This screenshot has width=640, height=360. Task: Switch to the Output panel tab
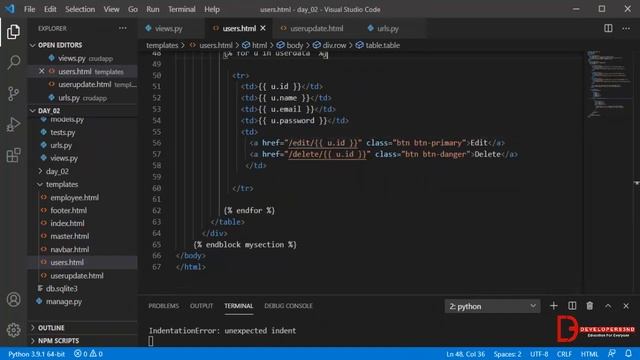(x=201, y=306)
